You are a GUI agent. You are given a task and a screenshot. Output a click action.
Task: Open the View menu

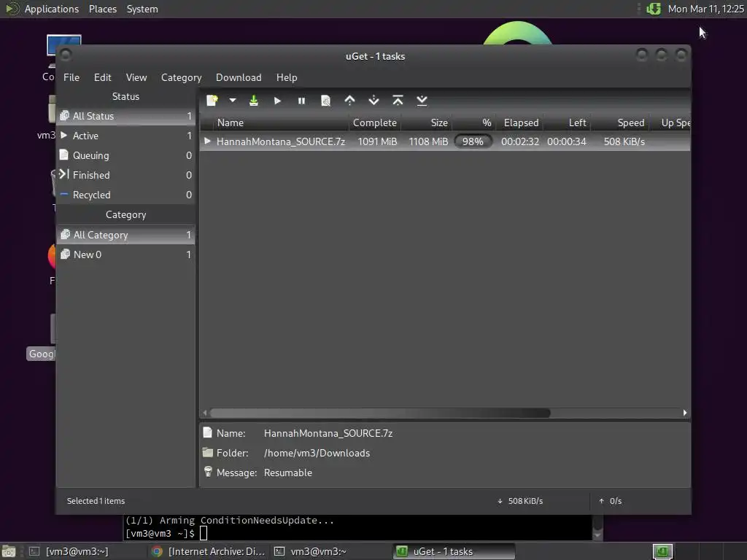point(136,77)
